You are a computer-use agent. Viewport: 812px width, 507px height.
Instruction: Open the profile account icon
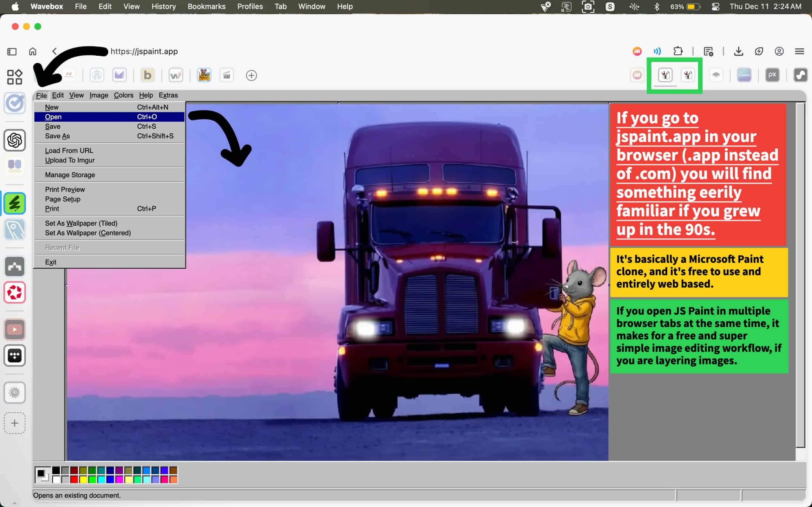[779, 51]
